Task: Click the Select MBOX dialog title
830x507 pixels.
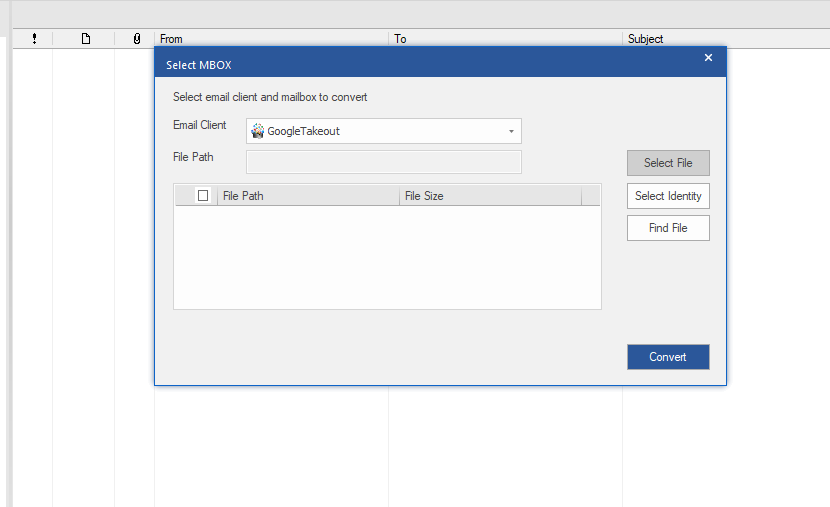Action: click(199, 65)
